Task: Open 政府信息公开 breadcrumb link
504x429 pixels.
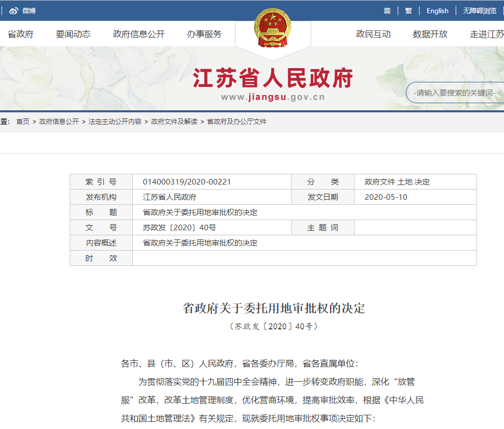Action: pos(59,121)
